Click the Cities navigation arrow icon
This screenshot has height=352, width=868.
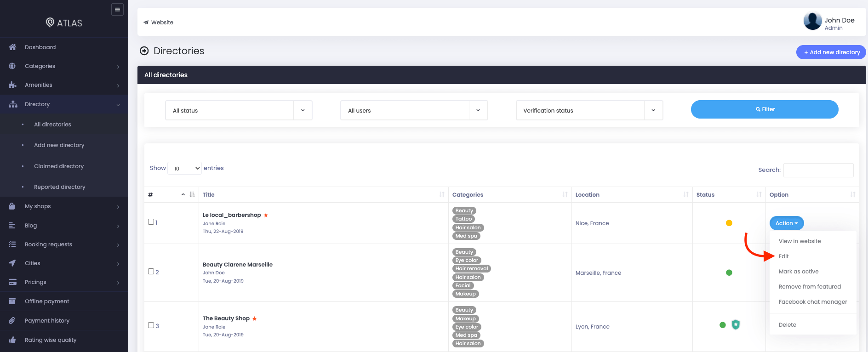(12, 263)
